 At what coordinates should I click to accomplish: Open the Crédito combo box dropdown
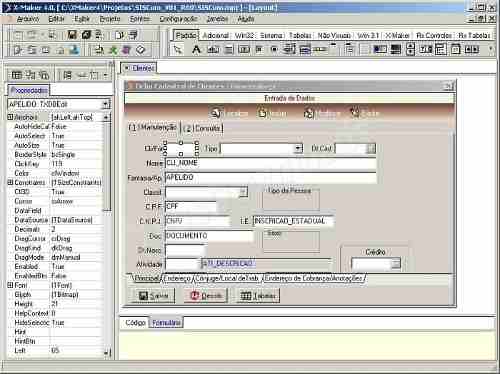(396, 264)
